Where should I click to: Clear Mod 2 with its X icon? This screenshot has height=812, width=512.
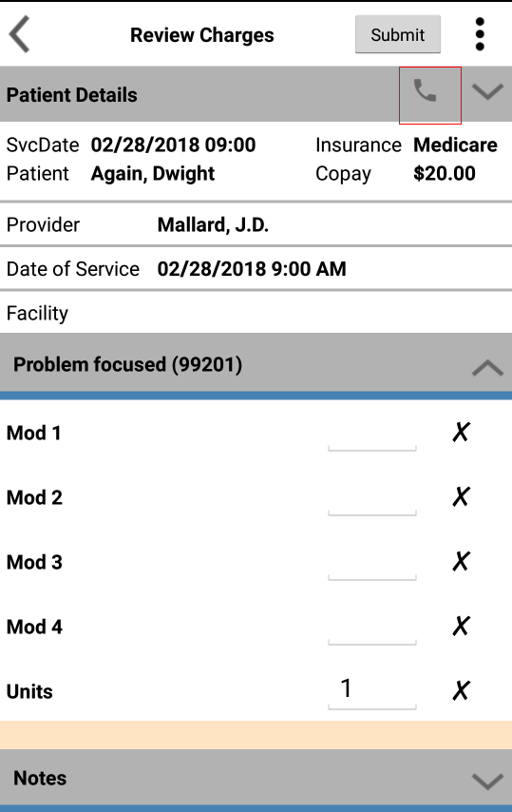(461, 496)
